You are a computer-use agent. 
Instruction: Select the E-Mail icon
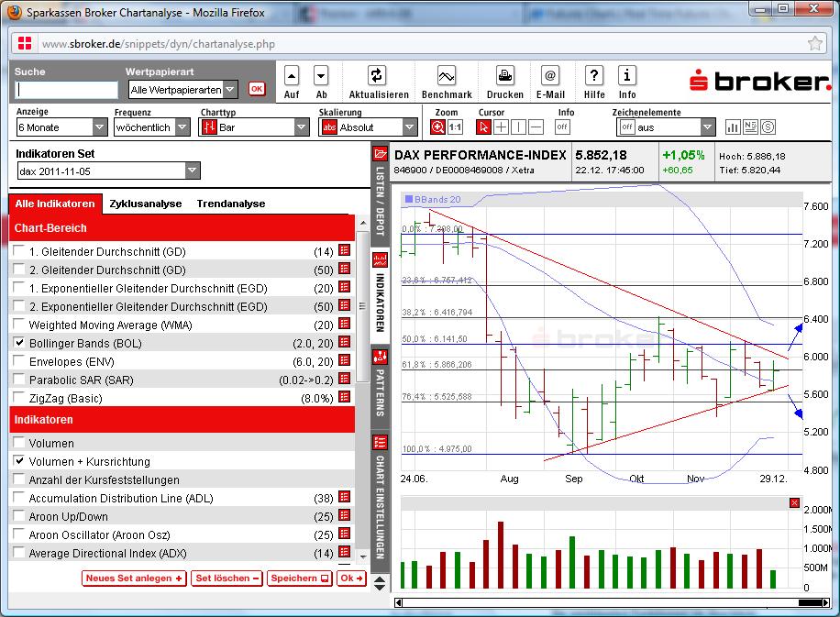pos(548,76)
